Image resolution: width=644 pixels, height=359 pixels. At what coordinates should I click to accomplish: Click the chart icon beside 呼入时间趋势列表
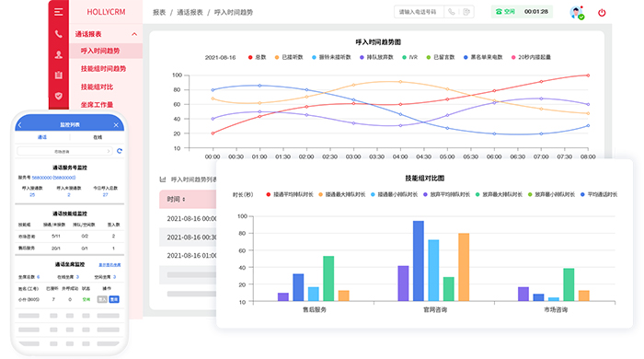163,179
